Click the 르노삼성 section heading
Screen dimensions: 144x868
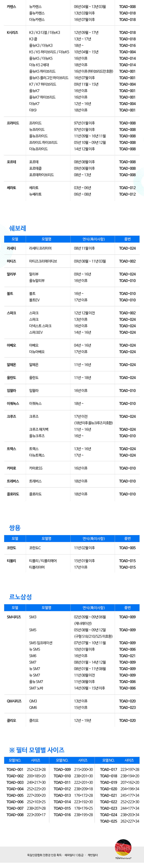click(x=21, y=597)
